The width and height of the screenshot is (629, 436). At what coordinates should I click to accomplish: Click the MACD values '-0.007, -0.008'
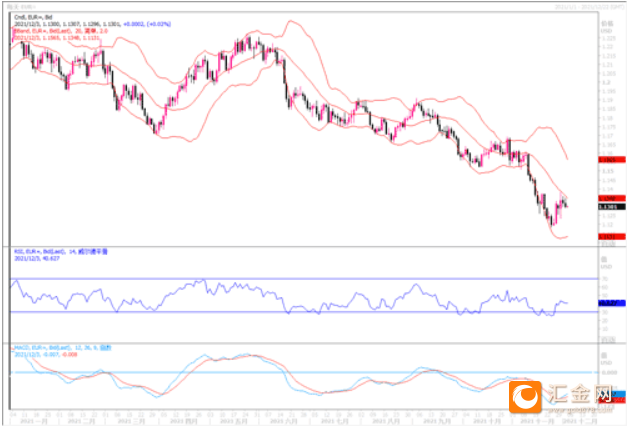pos(58,354)
